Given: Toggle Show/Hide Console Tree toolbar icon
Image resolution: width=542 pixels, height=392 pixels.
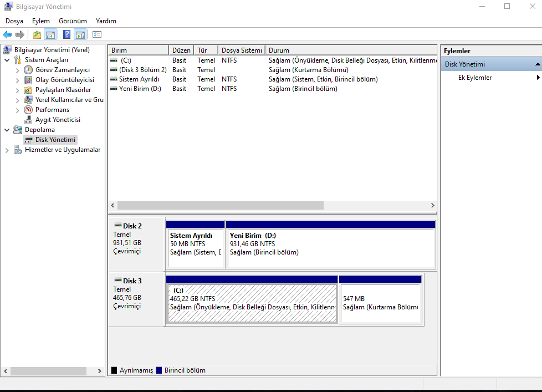Looking at the screenshot, I should coord(50,34).
